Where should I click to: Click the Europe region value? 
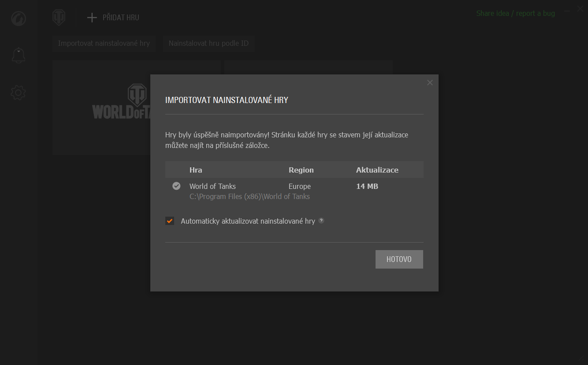(300, 186)
